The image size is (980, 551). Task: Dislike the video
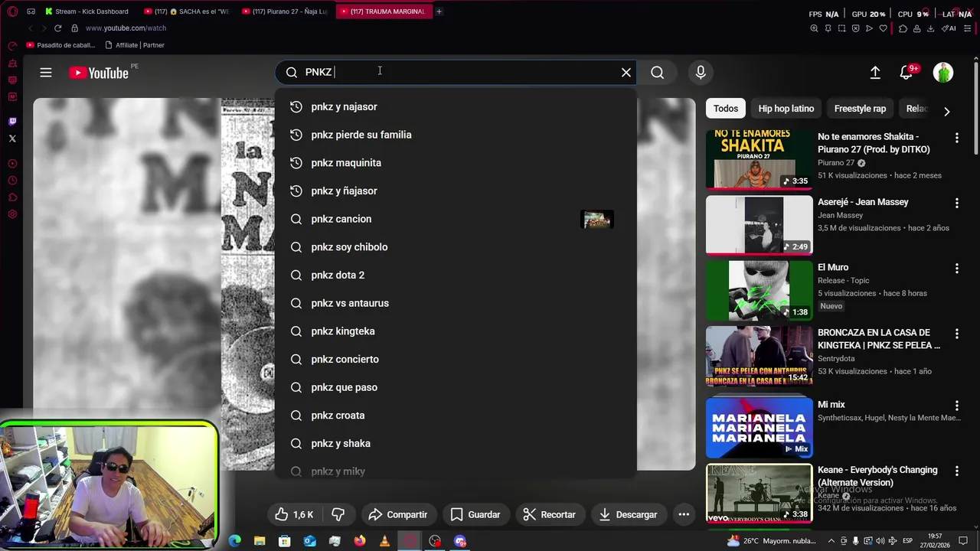(338, 514)
